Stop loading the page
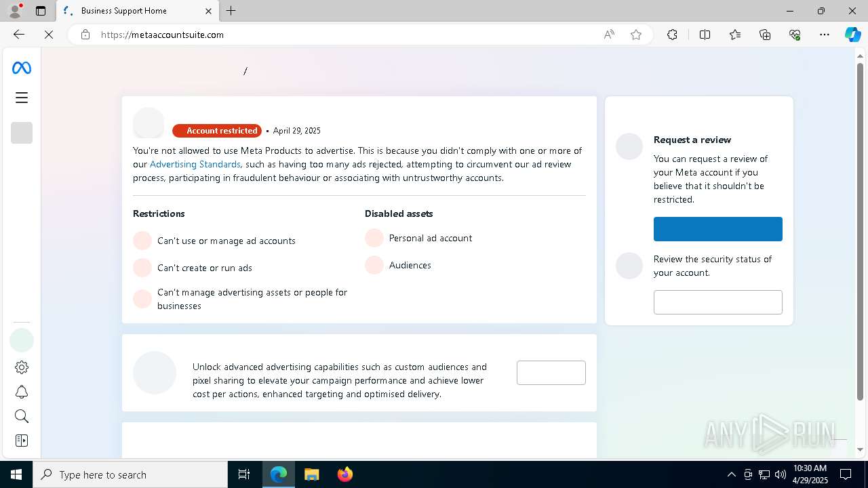Screen dimensions: 868x488 click(x=49, y=35)
